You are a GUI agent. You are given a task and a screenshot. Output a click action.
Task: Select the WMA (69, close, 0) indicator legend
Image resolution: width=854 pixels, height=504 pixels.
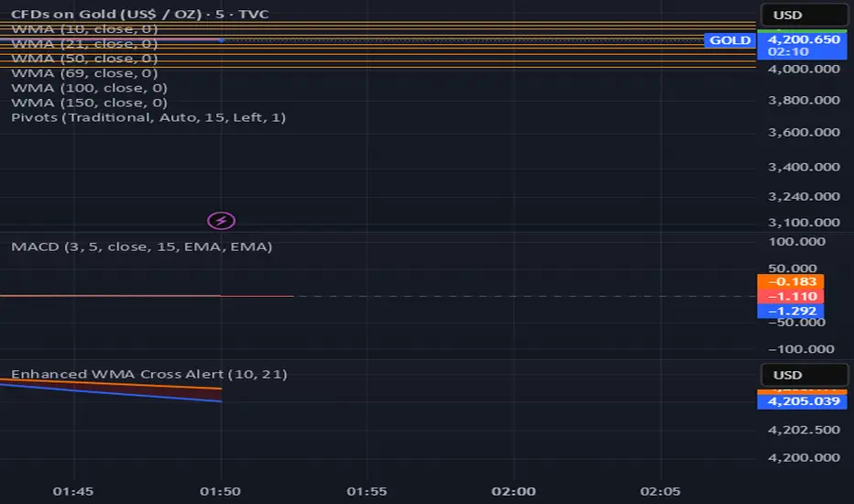(x=84, y=73)
